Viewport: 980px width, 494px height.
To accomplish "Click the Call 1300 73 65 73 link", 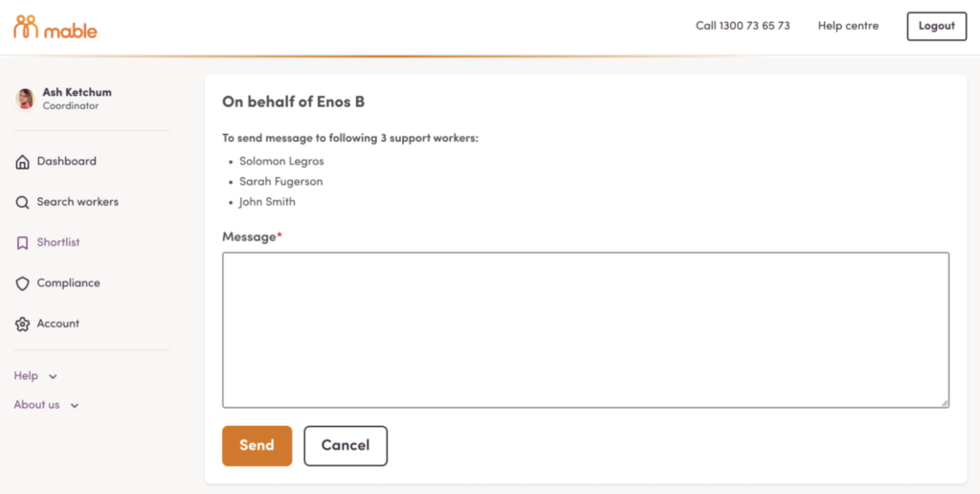I will (743, 26).
